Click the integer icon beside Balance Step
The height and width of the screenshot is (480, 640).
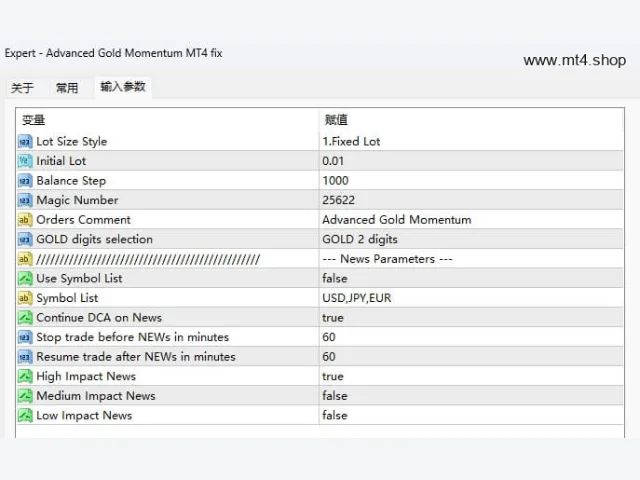pyautogui.click(x=24, y=181)
